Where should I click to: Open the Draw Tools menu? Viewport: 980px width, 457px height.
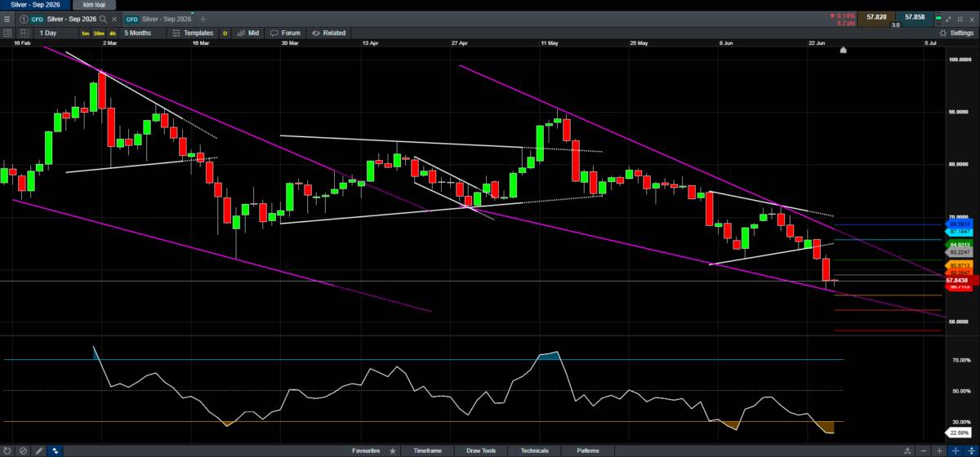(x=480, y=450)
